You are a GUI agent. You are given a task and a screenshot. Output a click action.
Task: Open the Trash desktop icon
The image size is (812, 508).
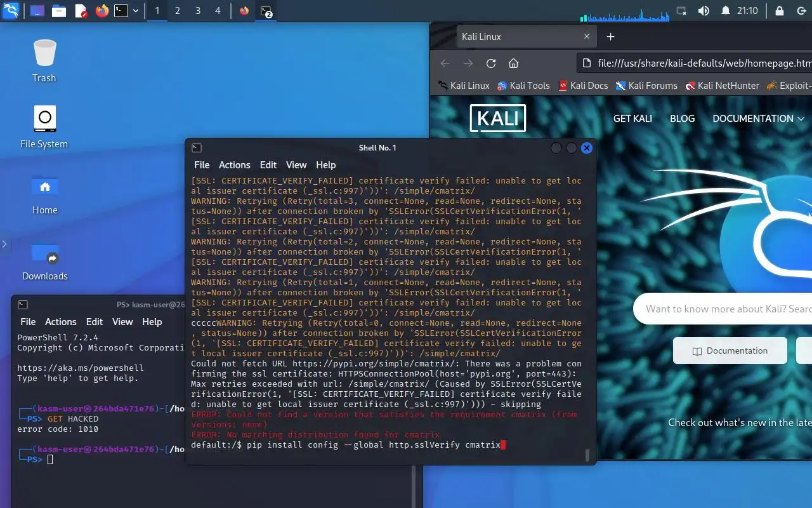(44, 61)
